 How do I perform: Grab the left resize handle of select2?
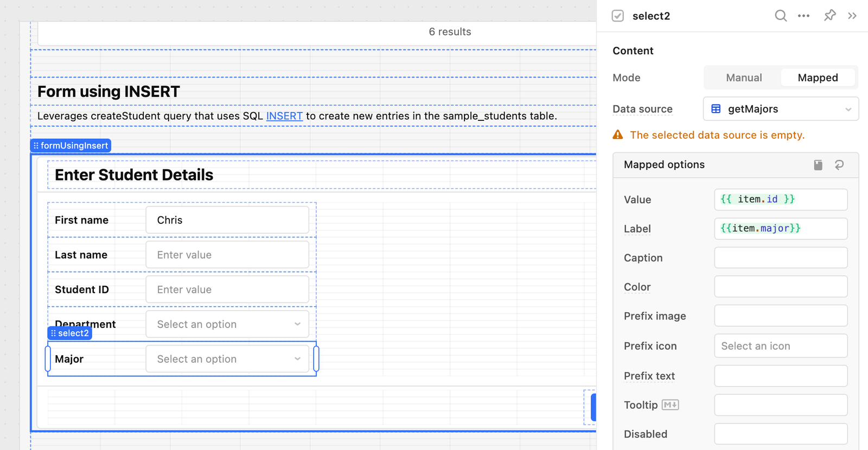tap(48, 359)
